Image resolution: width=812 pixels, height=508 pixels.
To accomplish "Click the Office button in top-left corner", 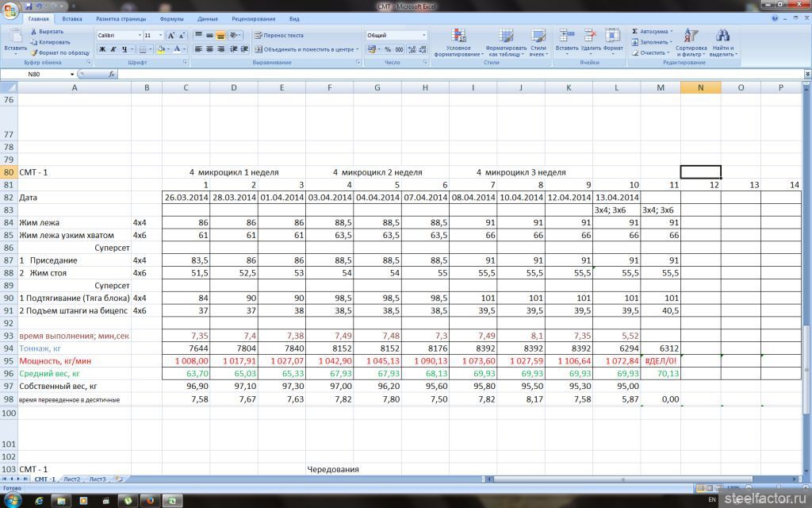I will pyautogui.click(x=11, y=10).
